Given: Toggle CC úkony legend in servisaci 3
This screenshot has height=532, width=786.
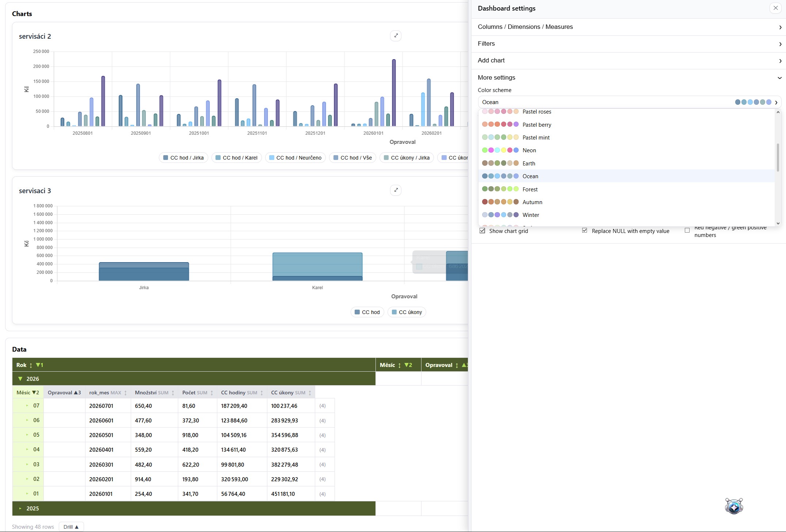Looking at the screenshot, I should (x=407, y=312).
